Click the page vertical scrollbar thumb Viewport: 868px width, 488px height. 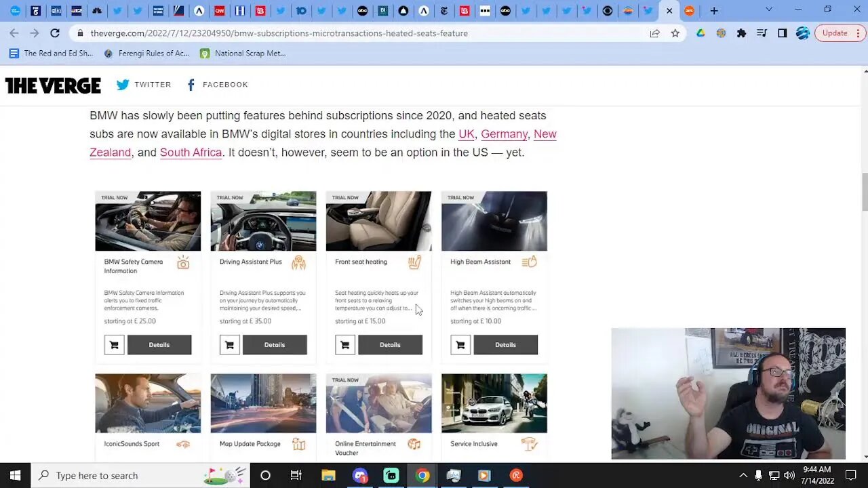click(x=864, y=192)
